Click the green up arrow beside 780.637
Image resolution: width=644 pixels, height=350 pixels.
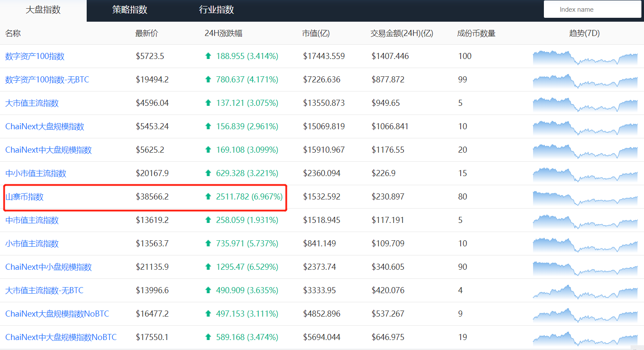point(208,79)
